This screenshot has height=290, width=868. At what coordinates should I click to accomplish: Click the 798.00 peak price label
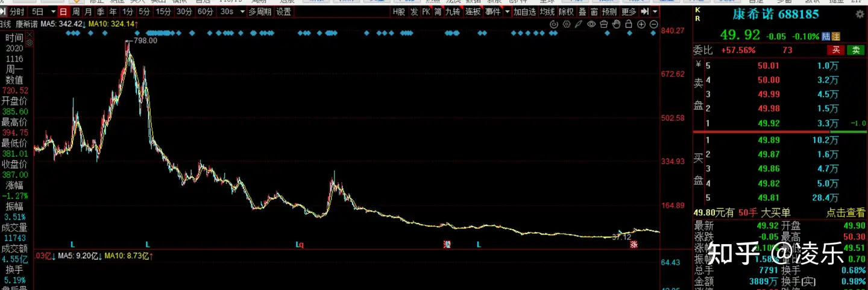point(145,40)
